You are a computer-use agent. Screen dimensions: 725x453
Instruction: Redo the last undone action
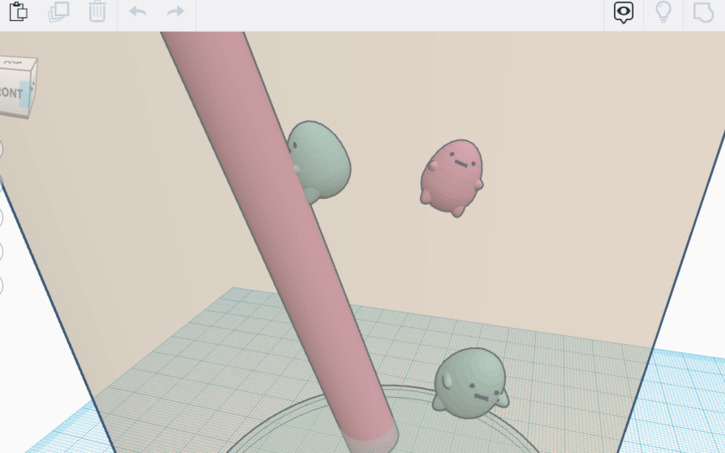[176, 12]
